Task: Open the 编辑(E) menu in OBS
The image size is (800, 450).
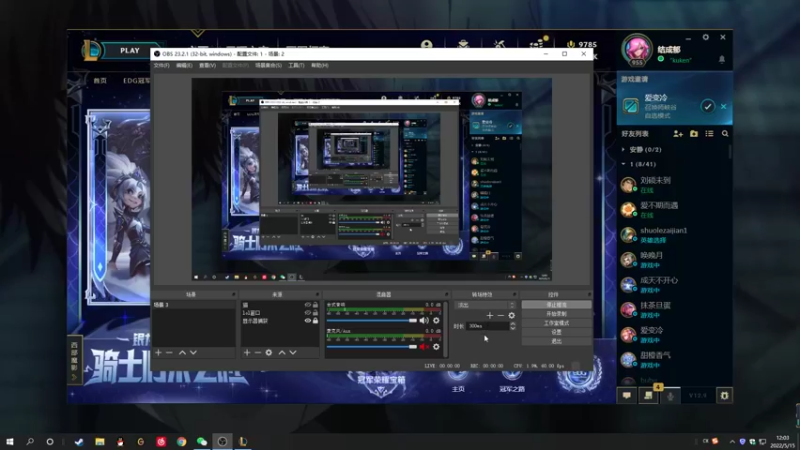Action: click(184, 65)
